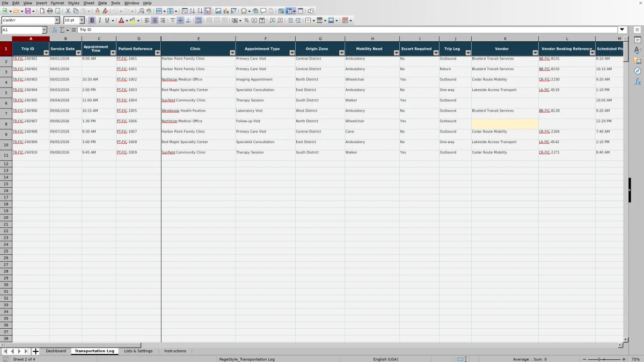Open the Print dialog icon
The height and width of the screenshot is (362, 644).
[50, 11]
